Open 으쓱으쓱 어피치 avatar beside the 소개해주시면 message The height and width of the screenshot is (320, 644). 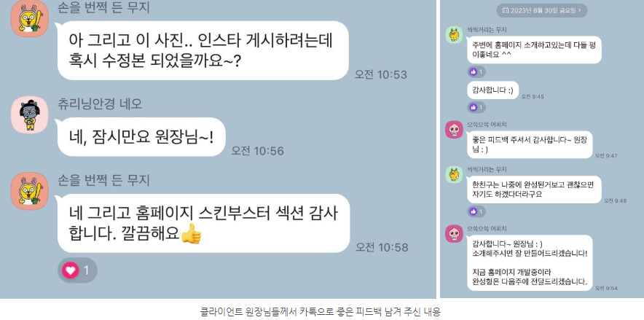pos(454,233)
